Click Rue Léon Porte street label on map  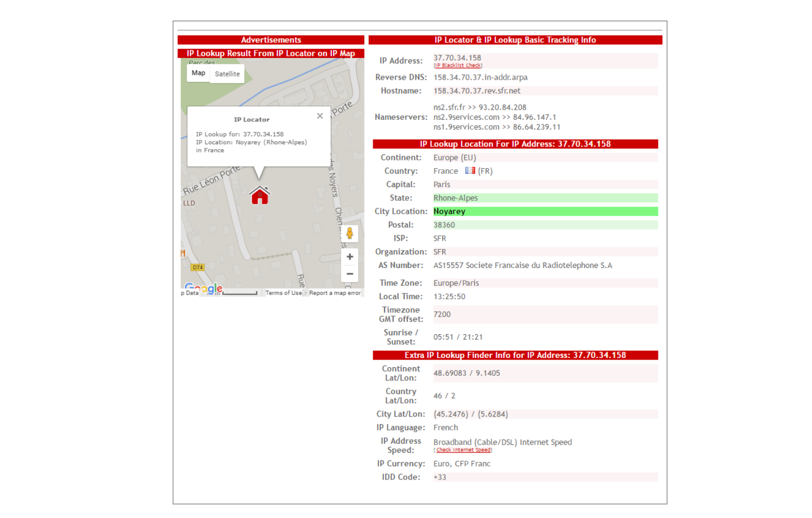[212, 180]
